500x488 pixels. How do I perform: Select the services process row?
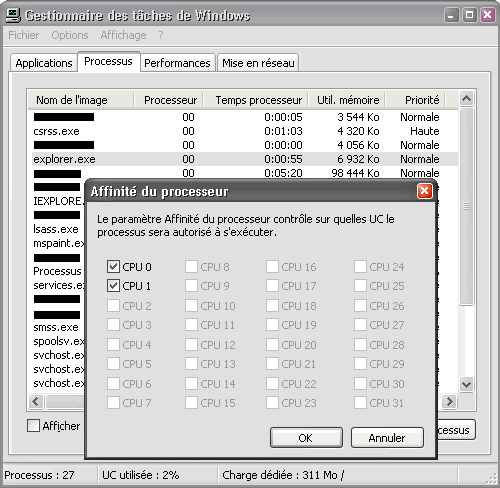(x=59, y=285)
